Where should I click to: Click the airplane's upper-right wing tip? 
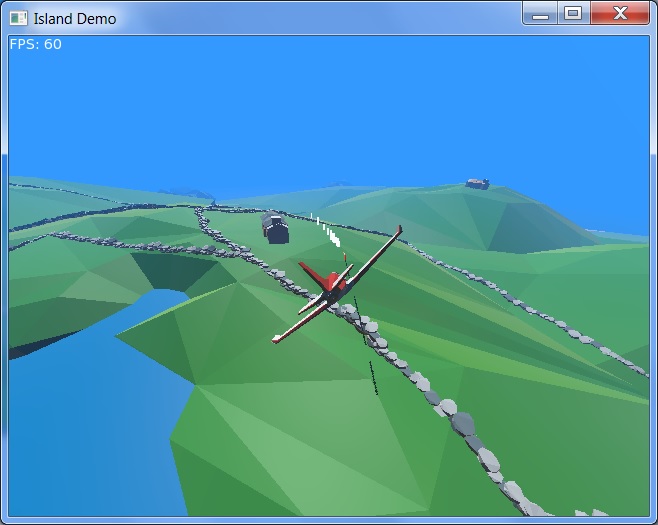coord(399,230)
